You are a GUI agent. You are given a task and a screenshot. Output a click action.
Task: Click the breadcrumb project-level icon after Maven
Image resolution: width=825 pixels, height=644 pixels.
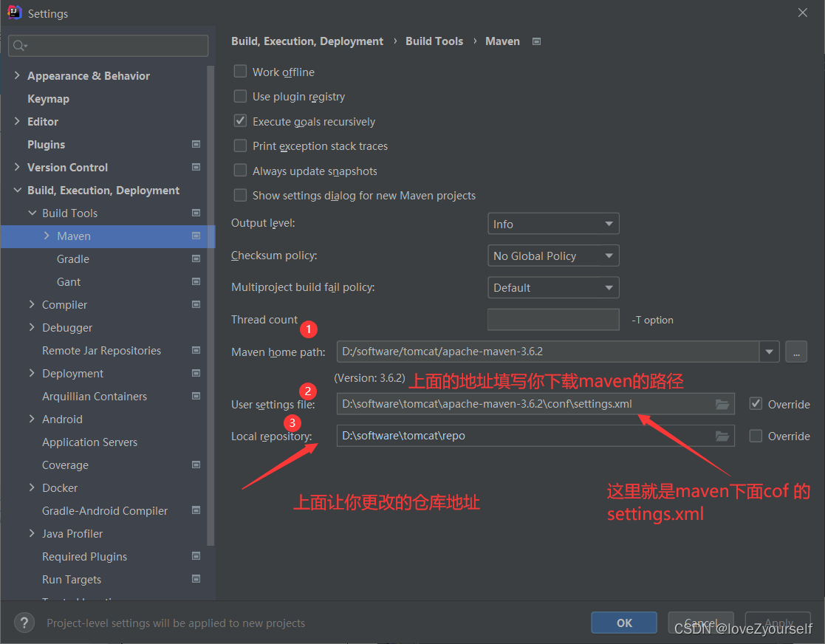537,41
